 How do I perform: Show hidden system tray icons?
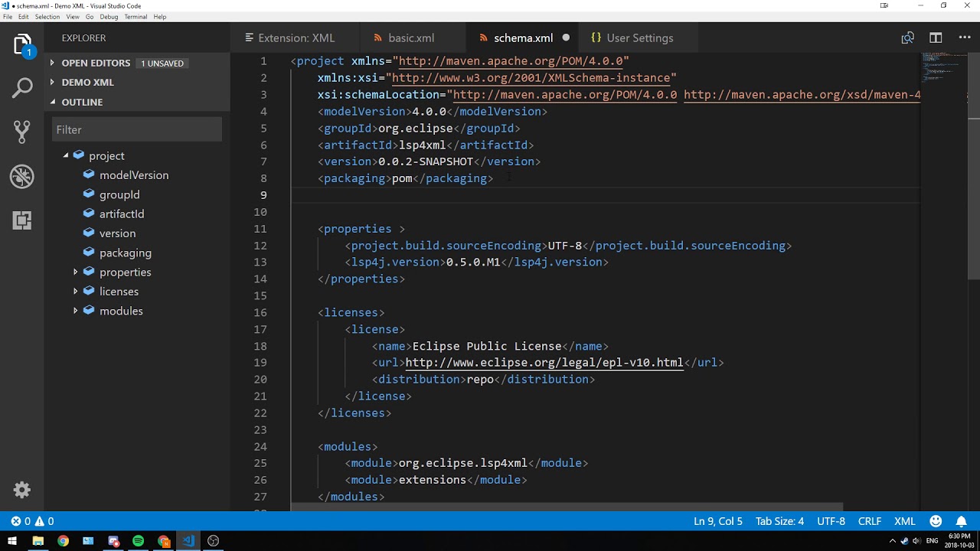coord(893,541)
